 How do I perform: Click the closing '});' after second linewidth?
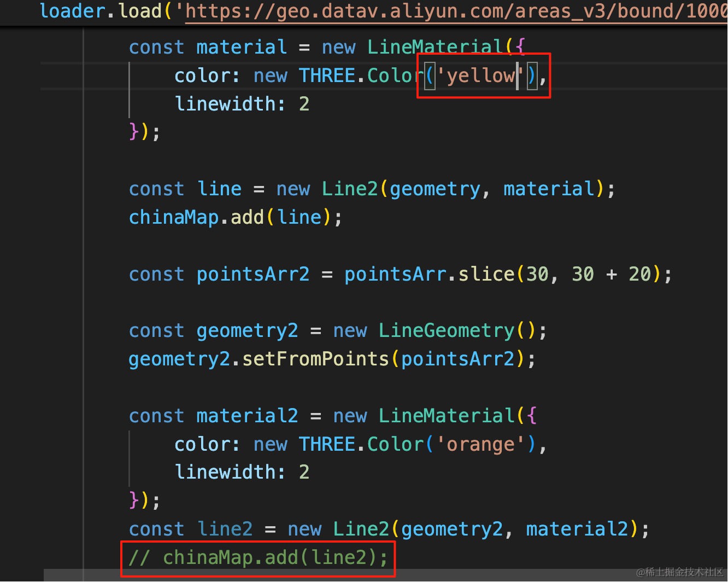pyautogui.click(x=144, y=500)
